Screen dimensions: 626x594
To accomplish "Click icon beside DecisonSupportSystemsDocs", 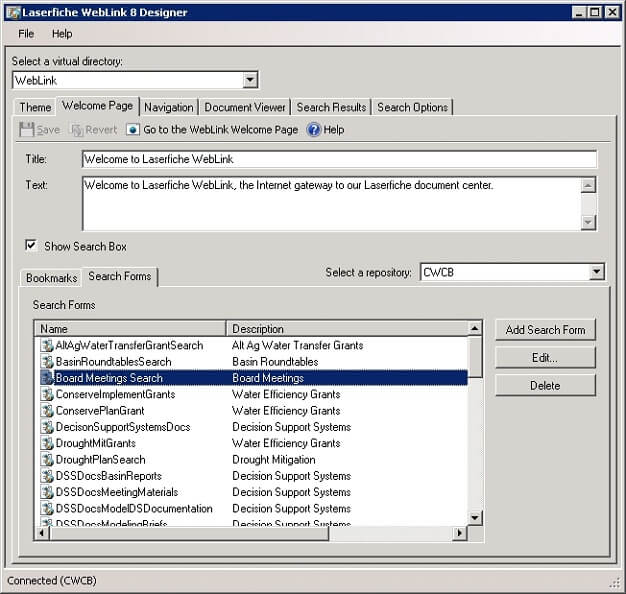I will [x=47, y=427].
